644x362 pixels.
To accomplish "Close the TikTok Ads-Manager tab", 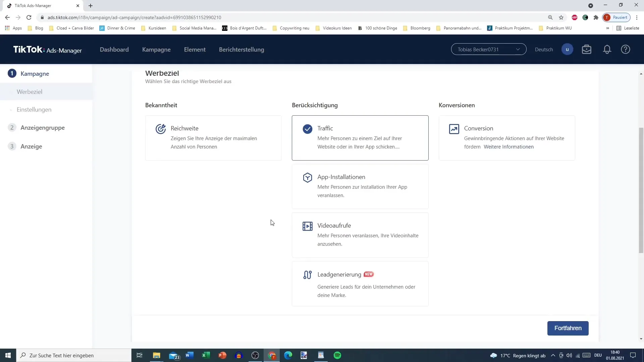I will tap(78, 6).
